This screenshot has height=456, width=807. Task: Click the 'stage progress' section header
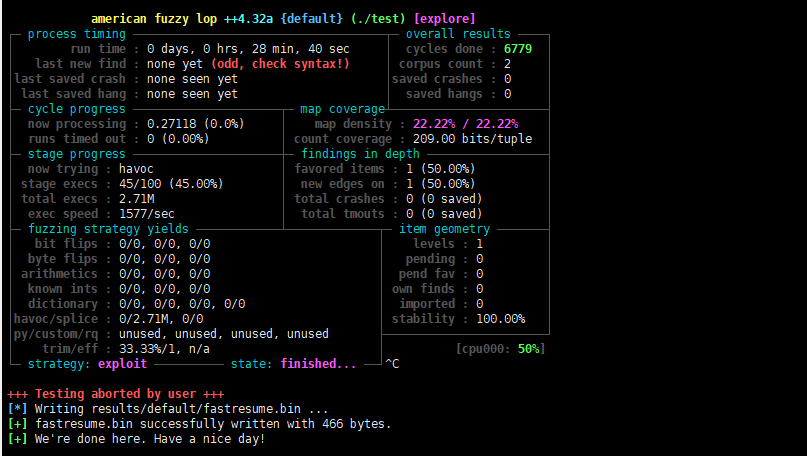(x=77, y=154)
